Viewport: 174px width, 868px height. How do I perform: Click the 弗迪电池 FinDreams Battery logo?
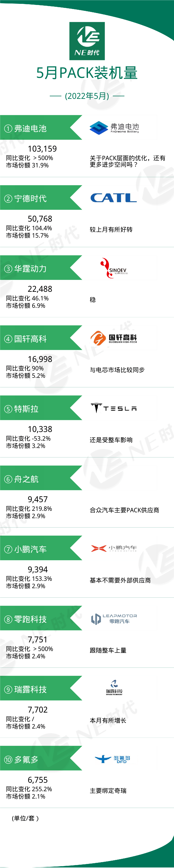[x=114, y=128]
